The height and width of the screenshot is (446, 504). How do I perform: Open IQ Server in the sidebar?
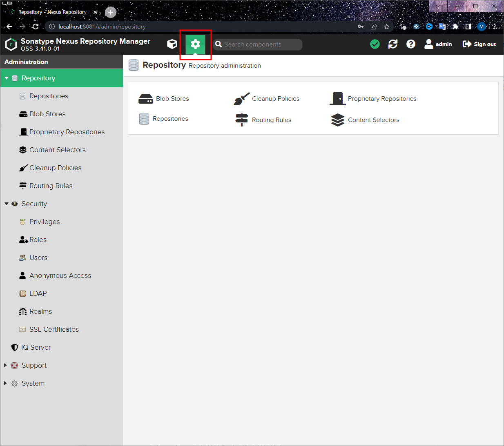[x=62, y=347]
